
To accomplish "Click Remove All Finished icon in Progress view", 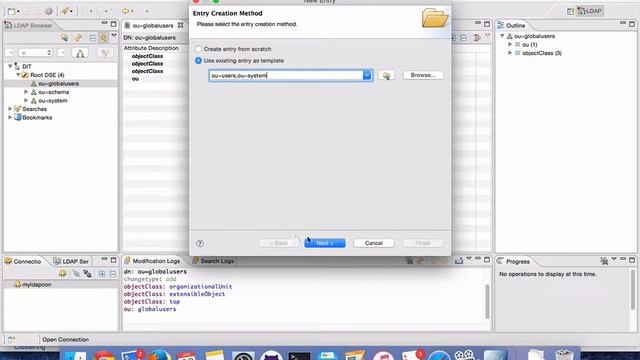I will (604, 260).
